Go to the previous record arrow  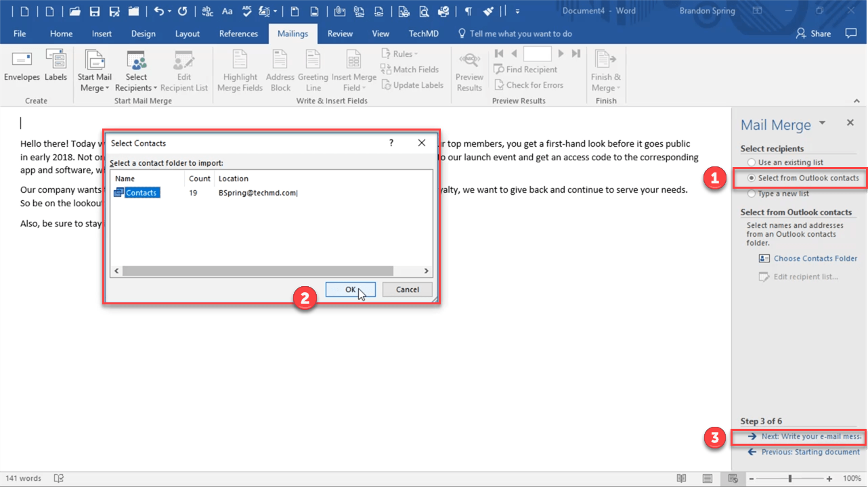514,53
